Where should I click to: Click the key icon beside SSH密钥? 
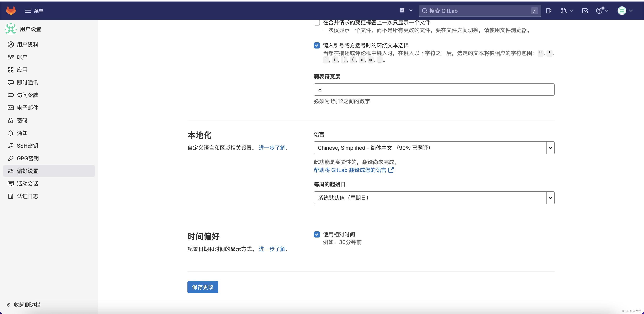point(11,146)
